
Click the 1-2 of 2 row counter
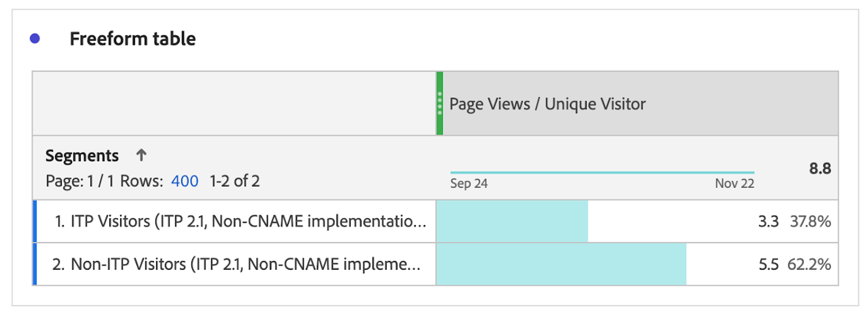click(x=235, y=181)
